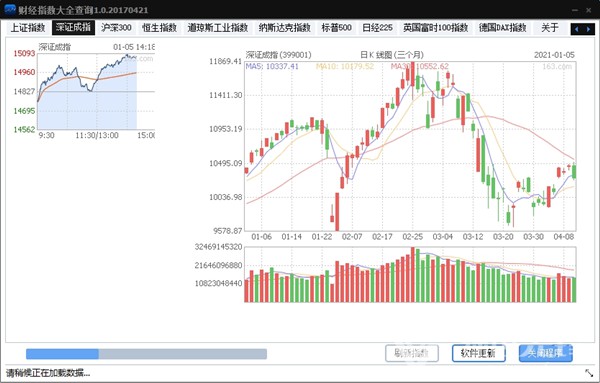Click the blue 关闭程序 button
This screenshot has width=600, height=383.
[x=545, y=353]
